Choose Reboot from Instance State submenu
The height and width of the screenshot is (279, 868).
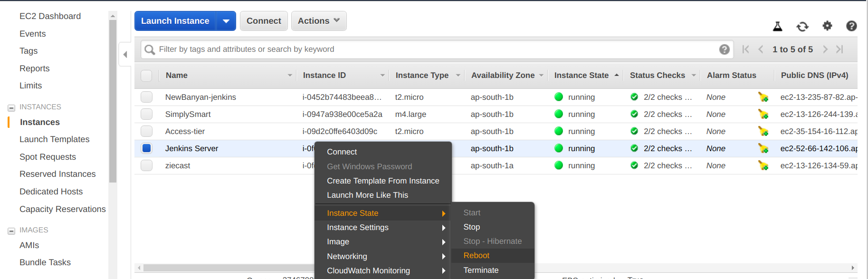coord(476,256)
